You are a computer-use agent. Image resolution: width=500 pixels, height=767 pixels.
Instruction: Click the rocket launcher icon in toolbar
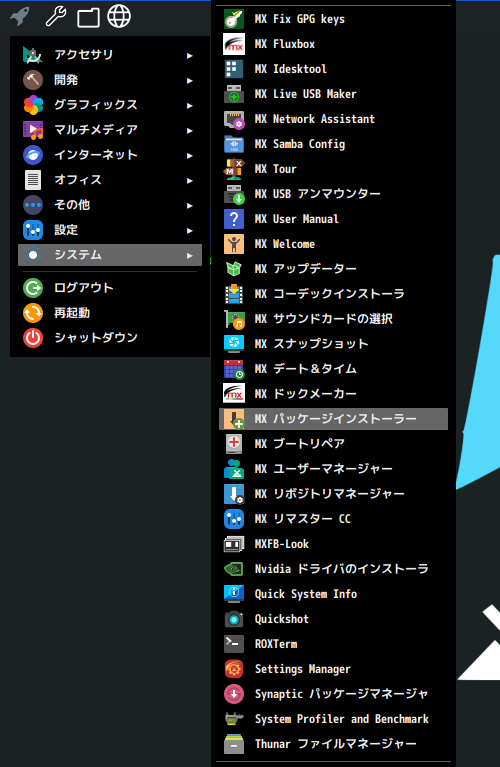tap(20, 16)
